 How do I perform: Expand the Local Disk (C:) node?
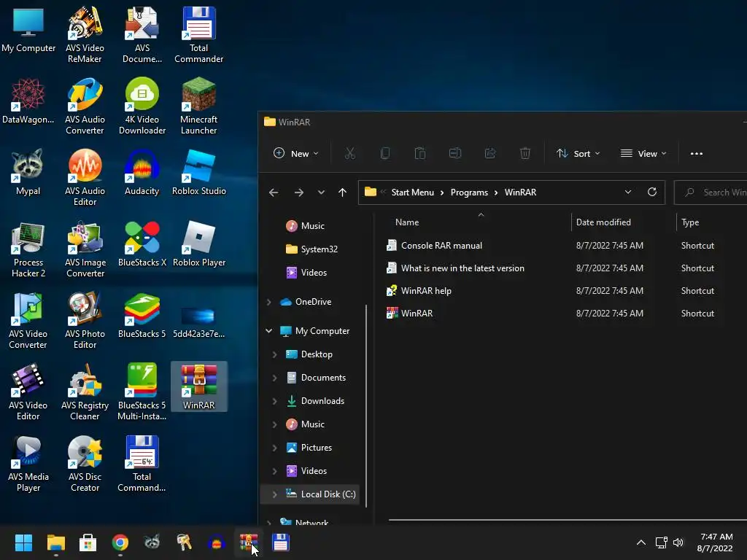pyautogui.click(x=275, y=494)
